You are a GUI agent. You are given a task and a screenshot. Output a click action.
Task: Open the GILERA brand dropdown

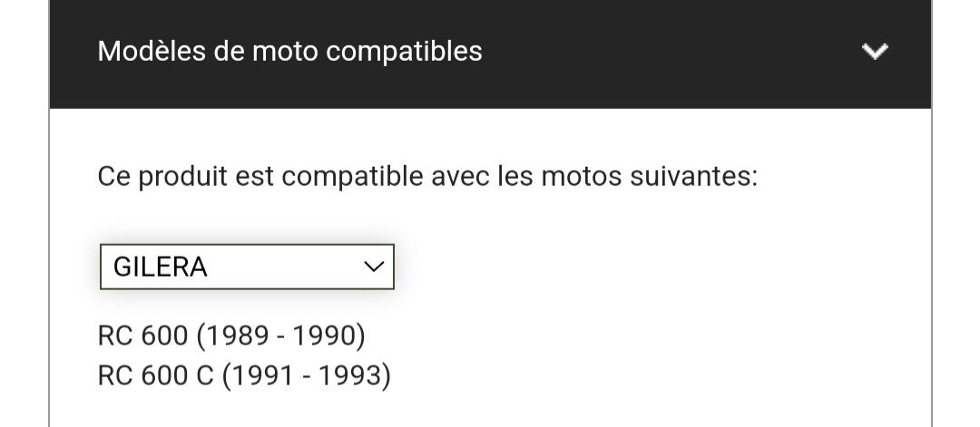tap(247, 267)
